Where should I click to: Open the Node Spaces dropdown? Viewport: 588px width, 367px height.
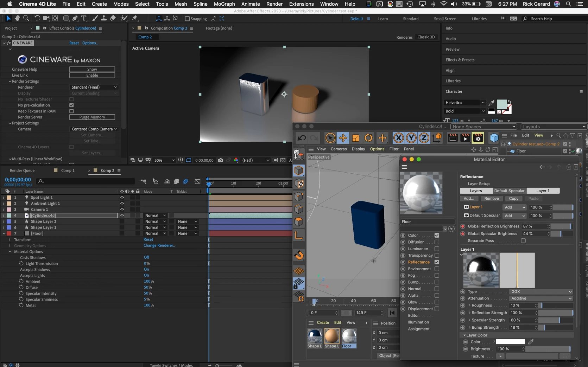coord(484,127)
